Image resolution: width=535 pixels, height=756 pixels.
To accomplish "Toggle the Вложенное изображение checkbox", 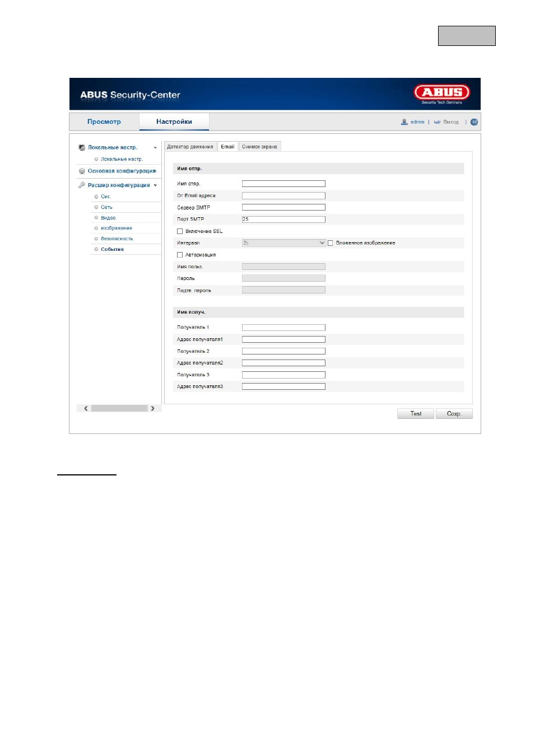I will pos(331,243).
